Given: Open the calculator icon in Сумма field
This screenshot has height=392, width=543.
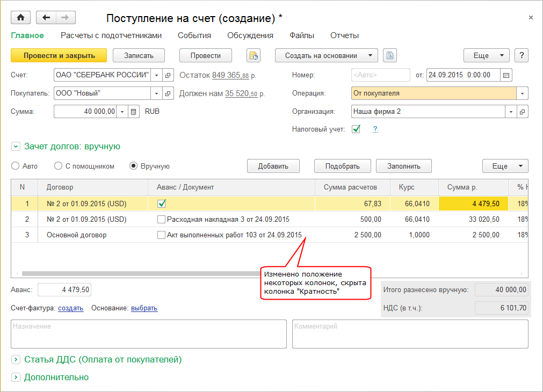Looking at the screenshot, I should [134, 112].
